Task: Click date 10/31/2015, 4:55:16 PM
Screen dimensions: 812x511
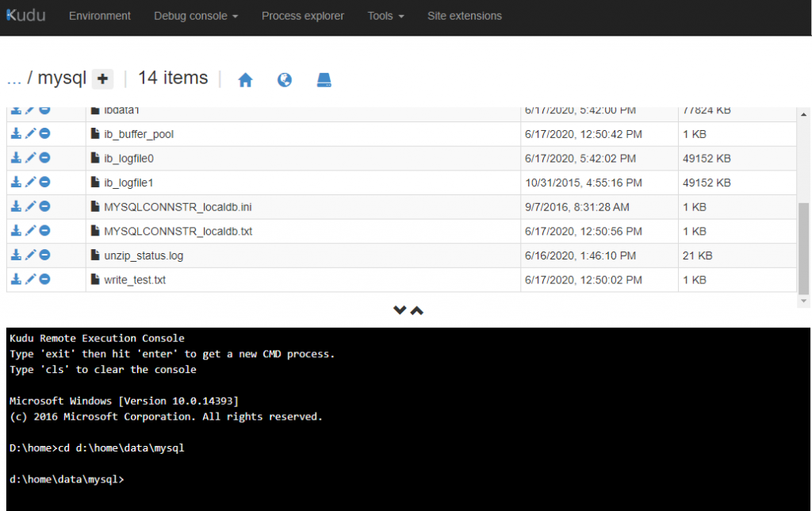Action: coord(583,183)
